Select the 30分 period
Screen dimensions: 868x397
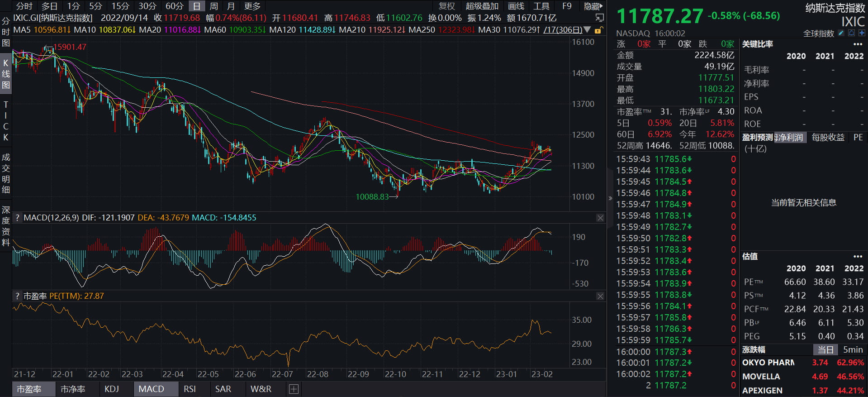(147, 6)
